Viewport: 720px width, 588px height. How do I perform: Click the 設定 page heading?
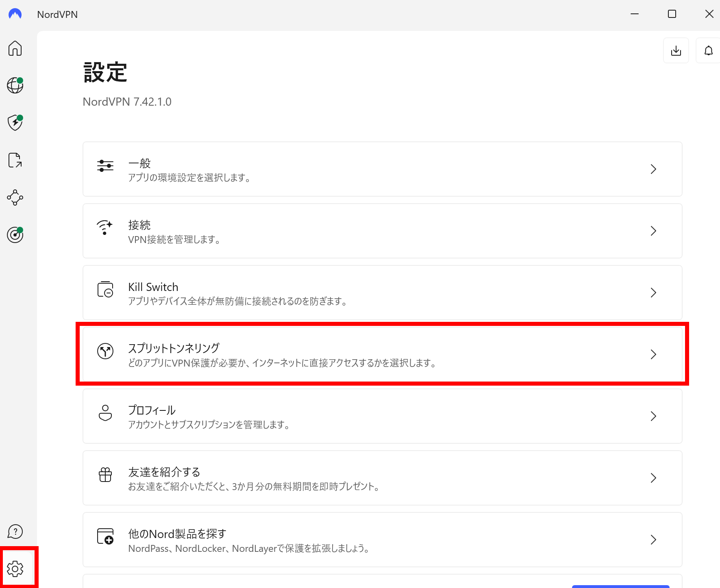tap(105, 73)
